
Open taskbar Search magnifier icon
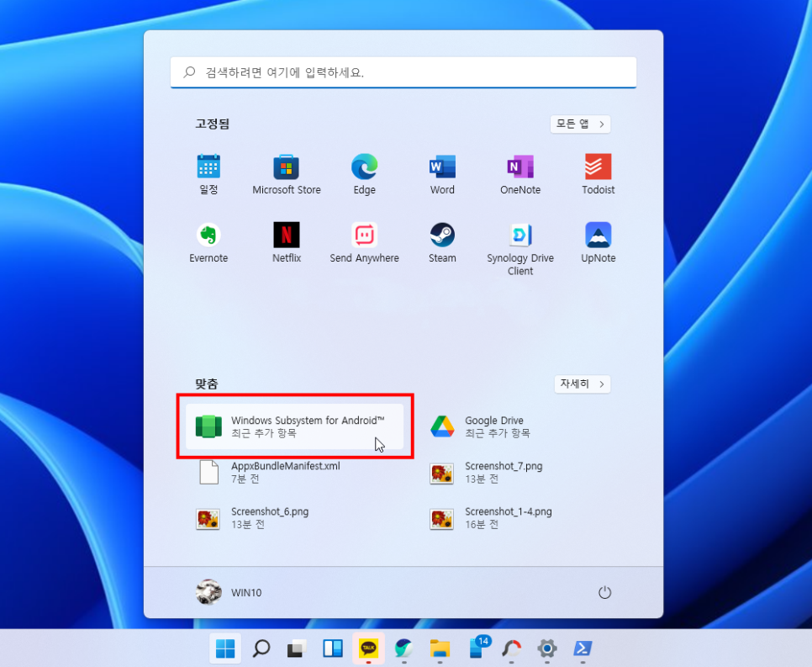pyautogui.click(x=261, y=648)
